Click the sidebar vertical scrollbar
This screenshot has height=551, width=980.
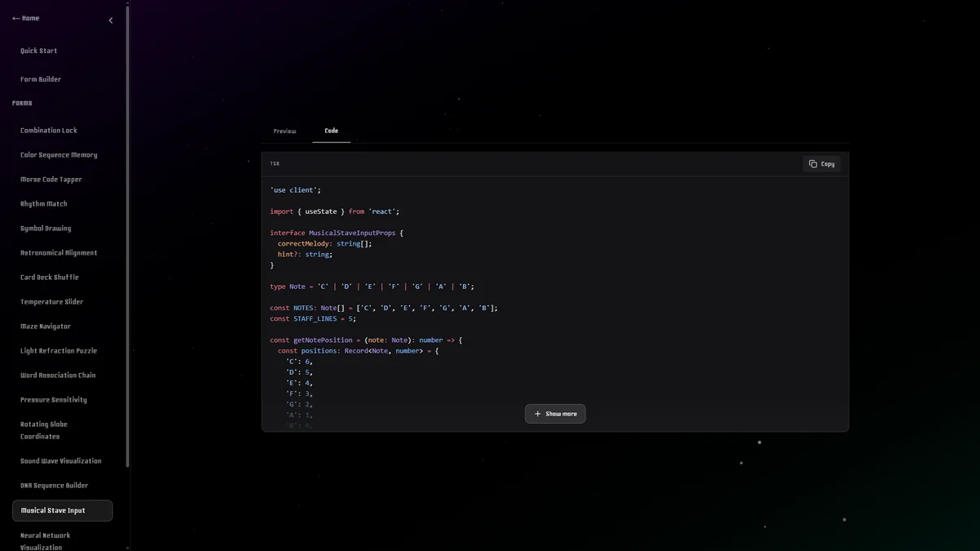(x=127, y=245)
